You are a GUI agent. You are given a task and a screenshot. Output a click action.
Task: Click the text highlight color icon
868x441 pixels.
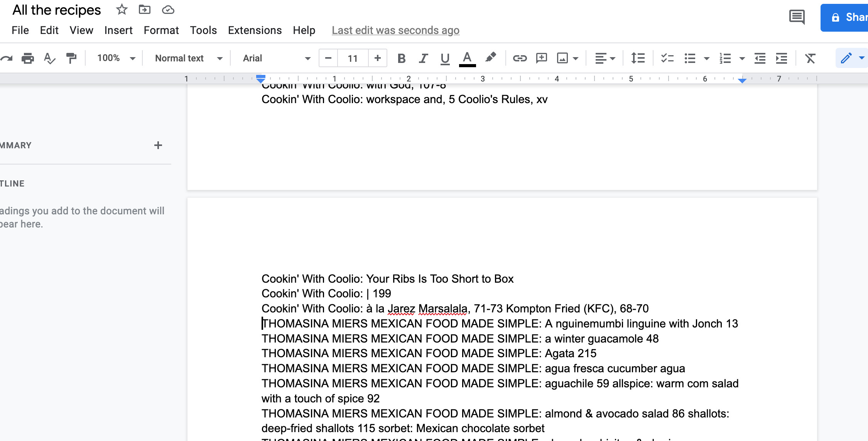(x=490, y=58)
